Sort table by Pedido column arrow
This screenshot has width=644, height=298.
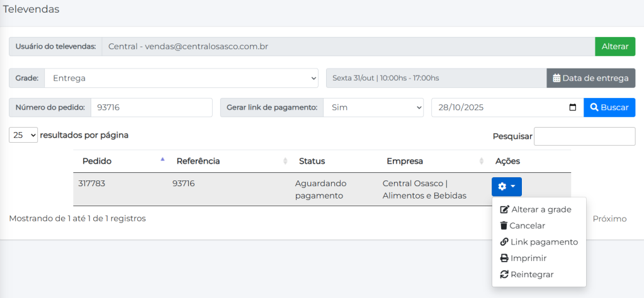pos(162,160)
